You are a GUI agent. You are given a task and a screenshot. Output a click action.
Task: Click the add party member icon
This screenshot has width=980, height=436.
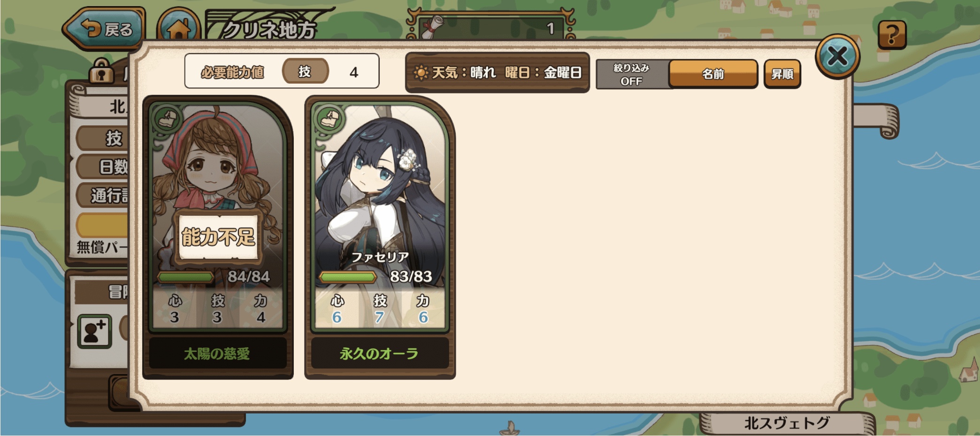pyautogui.click(x=94, y=331)
